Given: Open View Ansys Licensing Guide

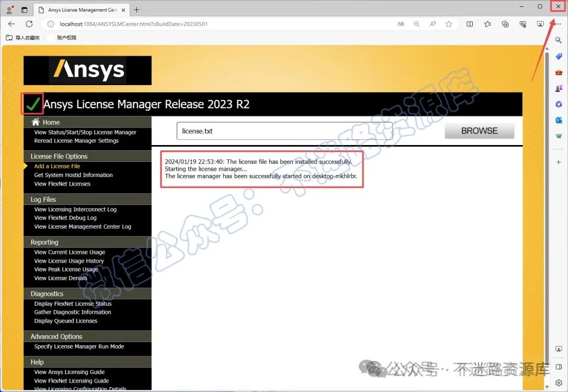Looking at the screenshot, I should pyautogui.click(x=69, y=372).
